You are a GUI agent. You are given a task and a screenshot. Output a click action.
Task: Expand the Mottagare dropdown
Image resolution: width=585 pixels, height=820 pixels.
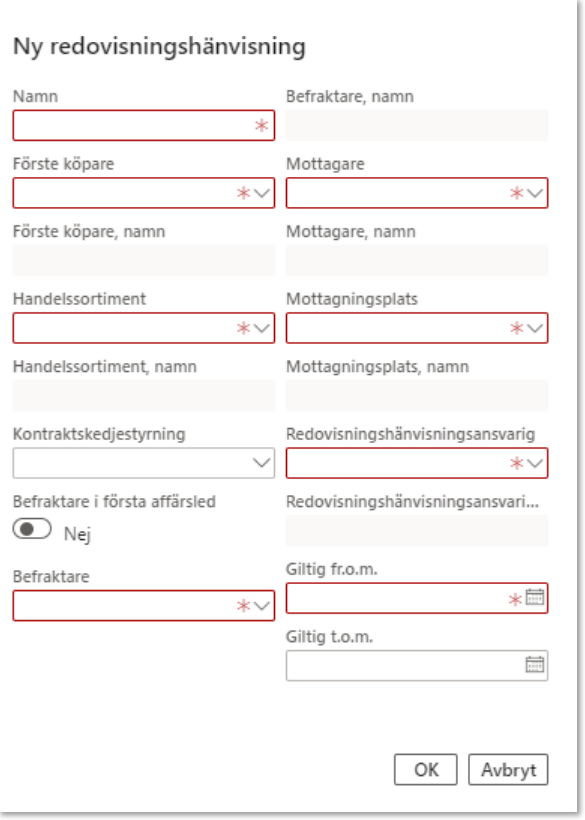pyautogui.click(x=535, y=193)
